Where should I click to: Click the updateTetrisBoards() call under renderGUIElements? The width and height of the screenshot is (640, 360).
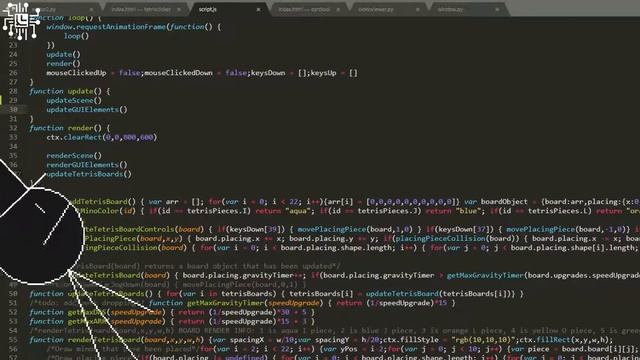(89, 174)
